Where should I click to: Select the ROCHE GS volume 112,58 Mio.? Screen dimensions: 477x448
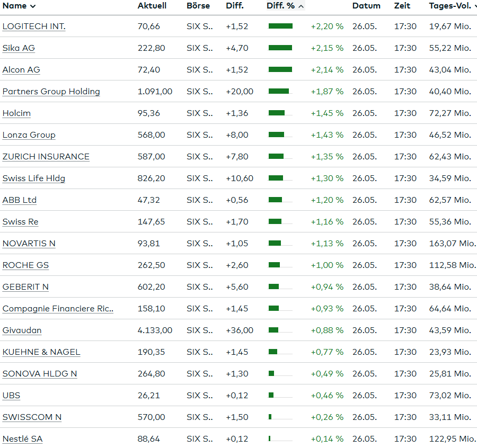(x=453, y=265)
